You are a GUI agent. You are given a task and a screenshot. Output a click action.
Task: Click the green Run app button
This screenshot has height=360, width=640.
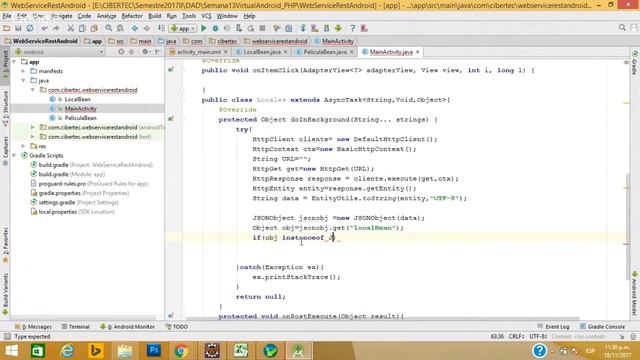pos(204,28)
